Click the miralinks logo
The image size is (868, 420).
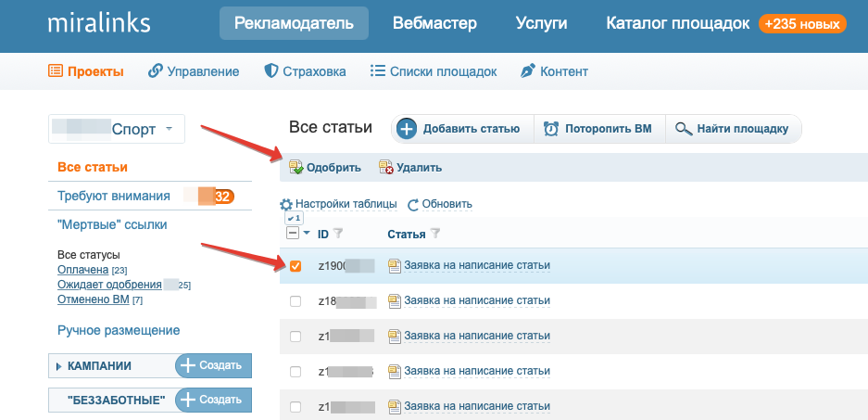tap(98, 23)
